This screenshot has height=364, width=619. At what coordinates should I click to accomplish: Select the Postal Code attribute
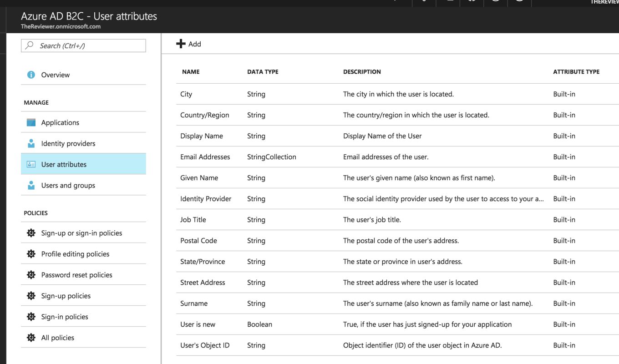397,241
